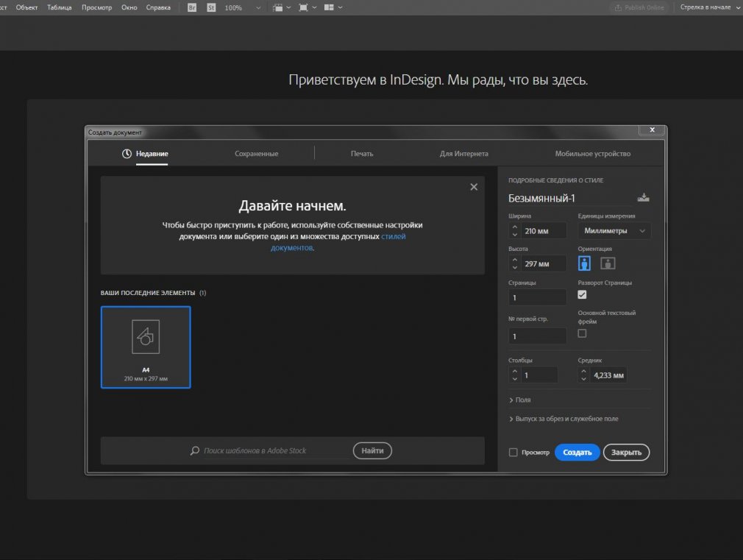Click the width field showing 210 мм

point(544,231)
